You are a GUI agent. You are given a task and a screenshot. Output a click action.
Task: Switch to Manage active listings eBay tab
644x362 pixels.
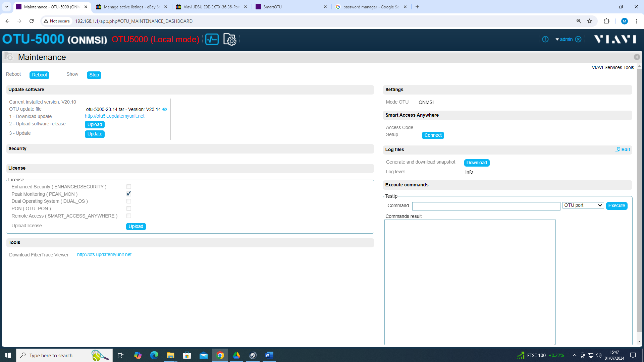[x=131, y=7]
